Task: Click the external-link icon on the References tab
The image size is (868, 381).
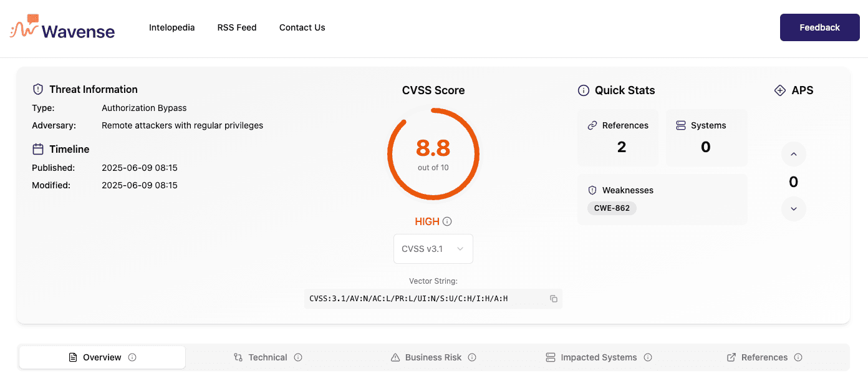Action: point(730,357)
